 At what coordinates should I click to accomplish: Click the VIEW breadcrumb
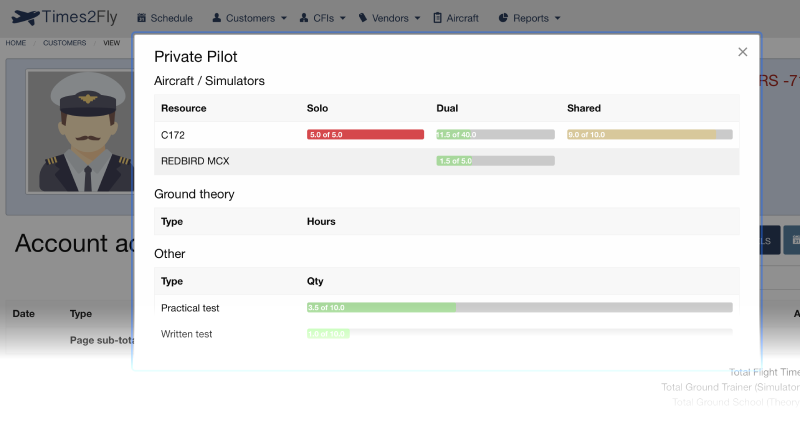coord(112,43)
